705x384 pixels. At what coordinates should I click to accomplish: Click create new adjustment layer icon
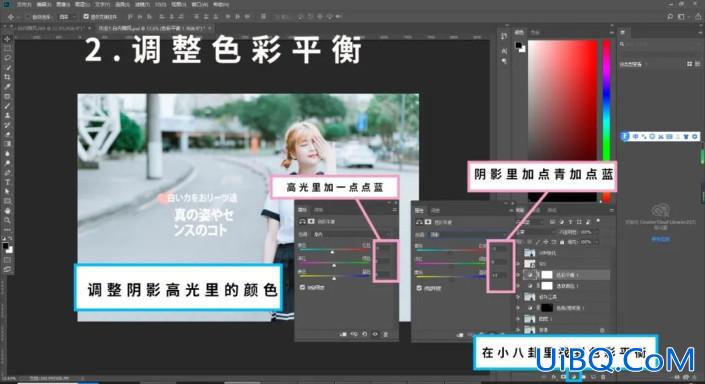pyautogui.click(x=574, y=376)
